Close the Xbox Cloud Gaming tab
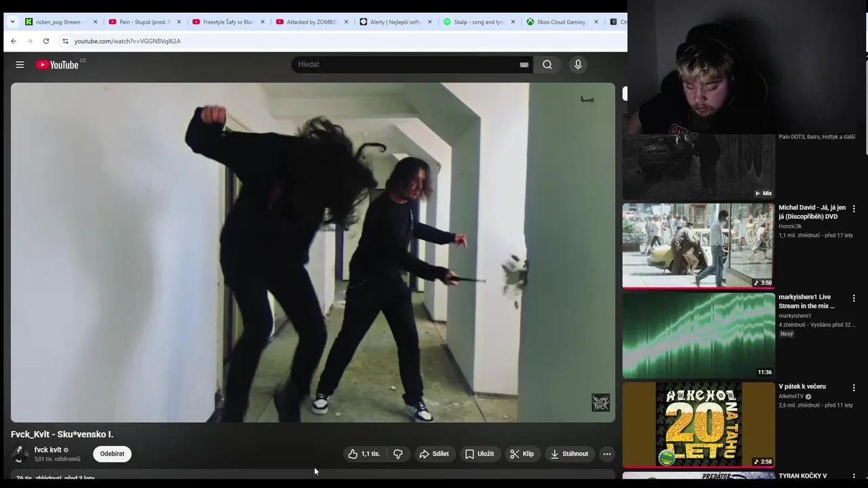Screen dimensions: 868x488 pos(596,22)
